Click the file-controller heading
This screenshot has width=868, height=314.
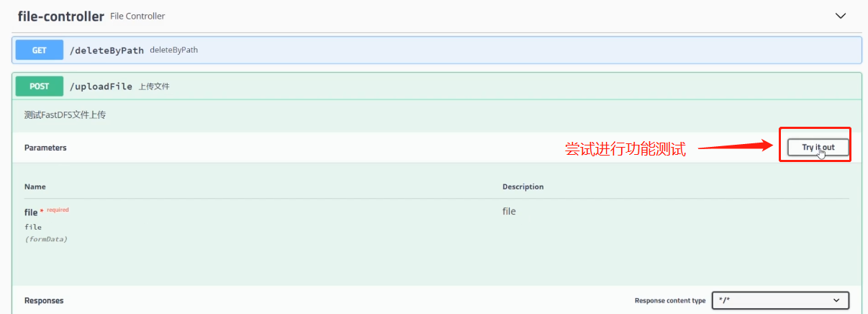click(x=60, y=16)
